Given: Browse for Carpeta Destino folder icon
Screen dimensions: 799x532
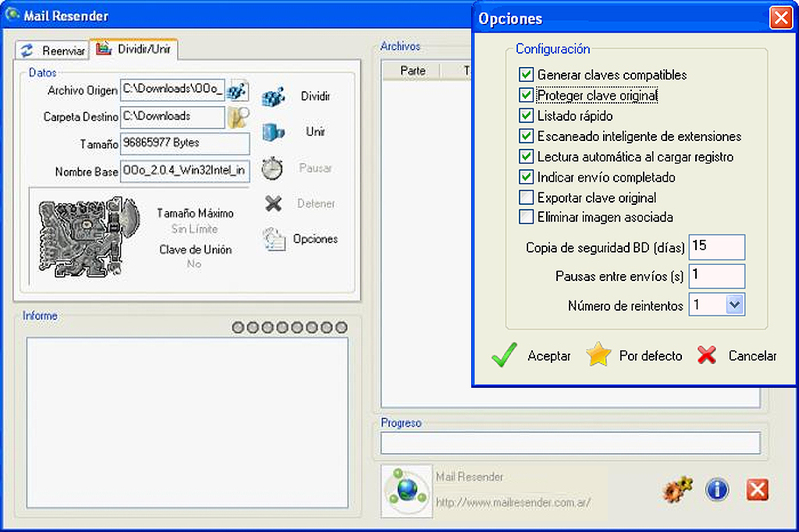Looking at the screenshot, I should click(238, 117).
